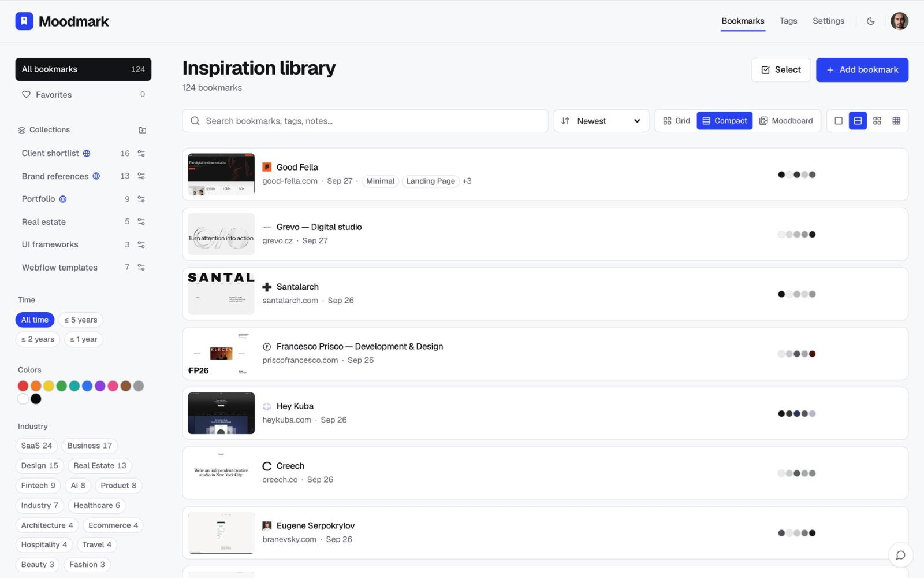Open the Newest sort dropdown

click(x=601, y=121)
